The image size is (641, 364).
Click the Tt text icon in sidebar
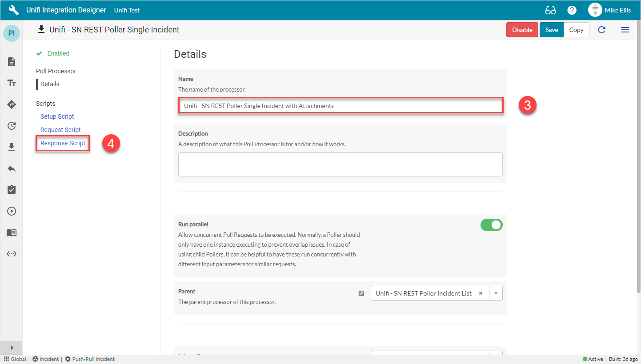coord(11,83)
